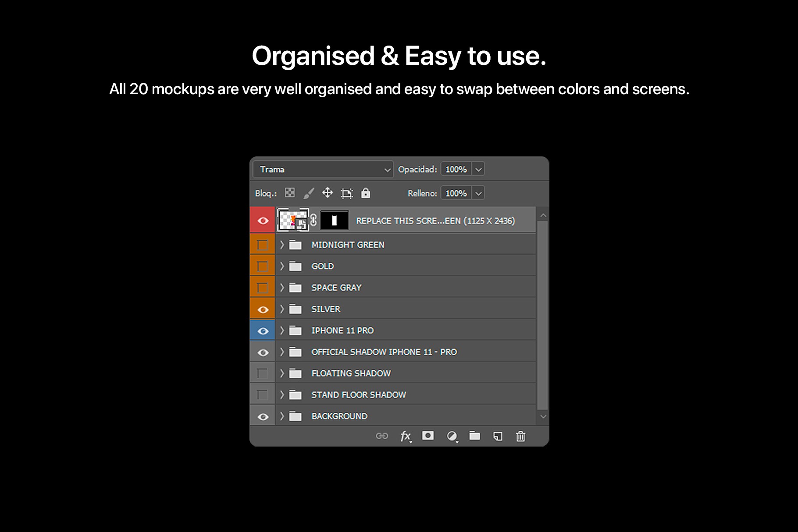Expand the GOLD group
The width and height of the screenshot is (798, 532).
pyautogui.click(x=282, y=266)
